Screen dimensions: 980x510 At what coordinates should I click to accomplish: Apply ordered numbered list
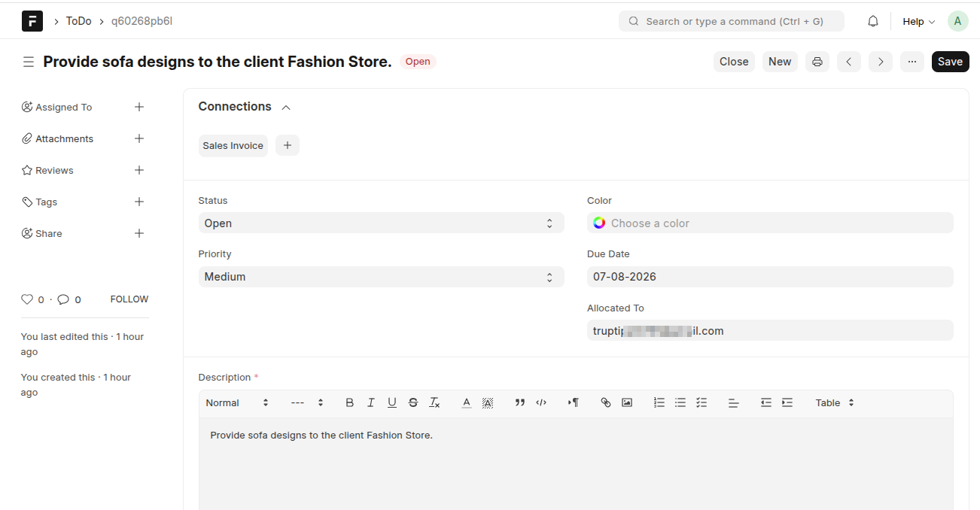(659, 403)
